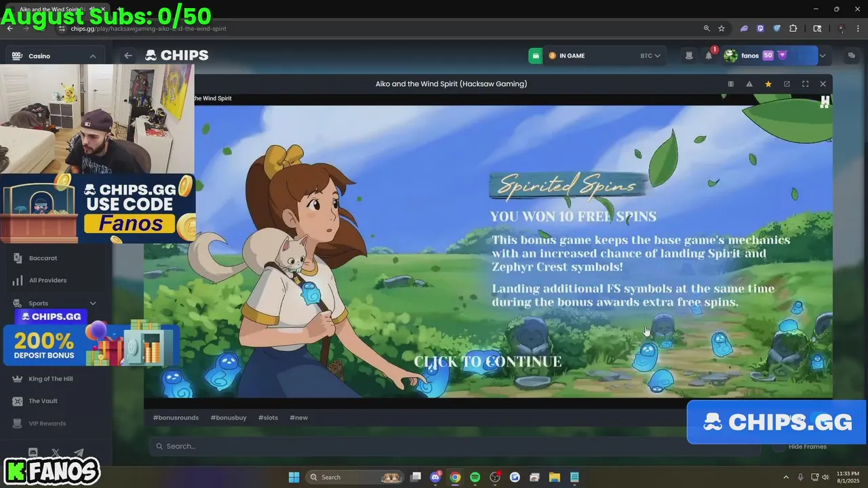The height and width of the screenshot is (488, 868).
Task: Click CLICK TO CONTINUE in the game
Action: point(488,361)
